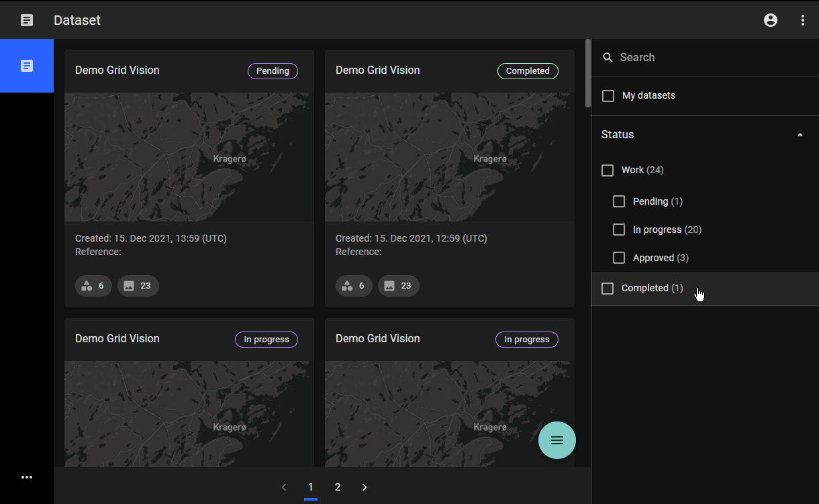Click the user account icon
The width and height of the screenshot is (819, 504).
[x=771, y=20]
